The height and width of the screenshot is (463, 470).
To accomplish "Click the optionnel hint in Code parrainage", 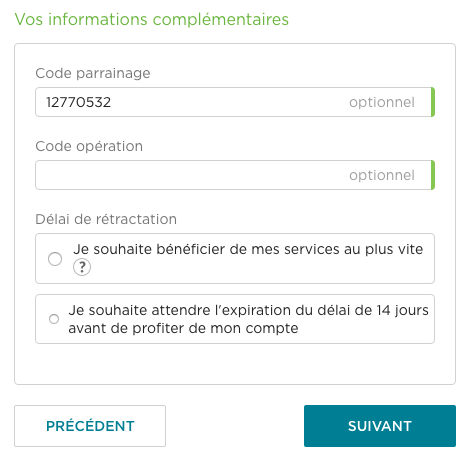I will coord(382,102).
